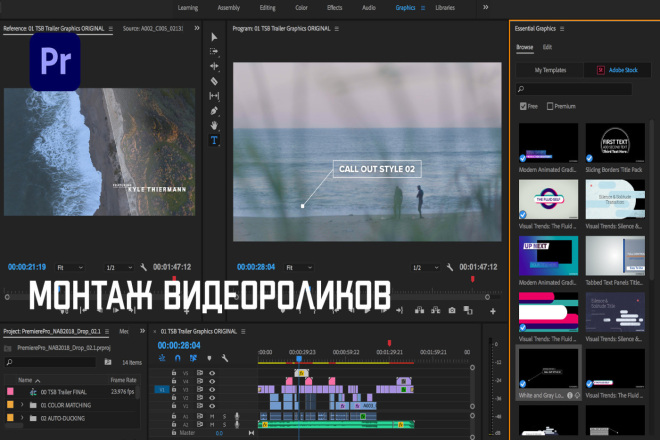
Task: Expand the 01 COLOR MATCHING bin
Action: pyautogui.click(x=22, y=405)
